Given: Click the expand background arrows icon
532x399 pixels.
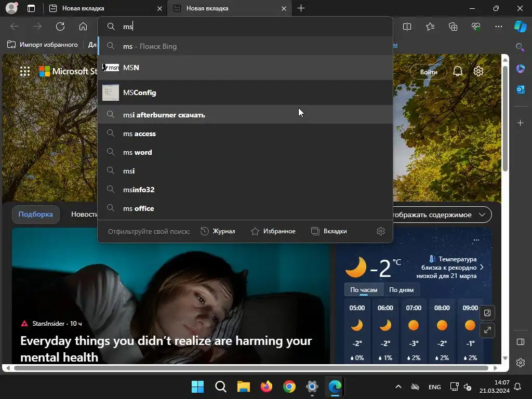Looking at the screenshot, I should coord(487,330).
